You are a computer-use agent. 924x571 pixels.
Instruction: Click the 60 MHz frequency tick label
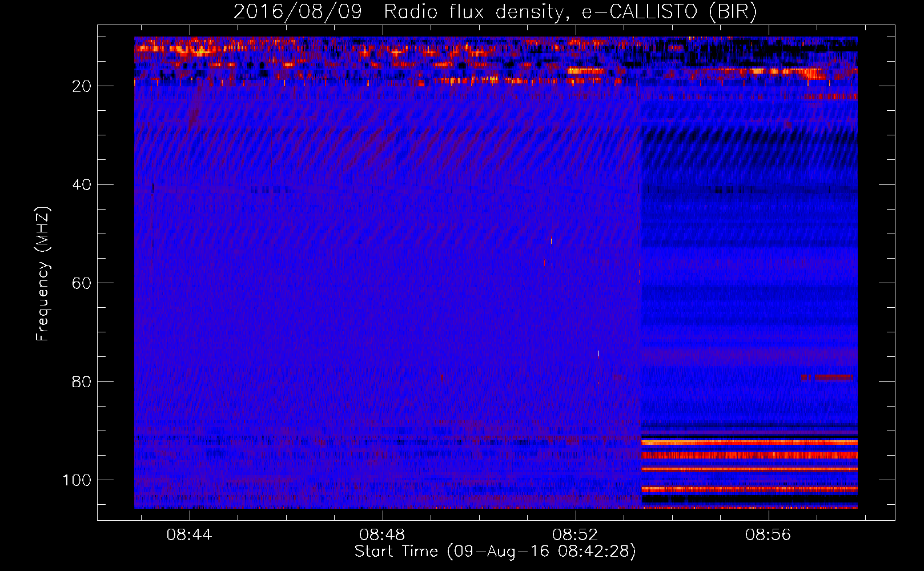point(82,283)
